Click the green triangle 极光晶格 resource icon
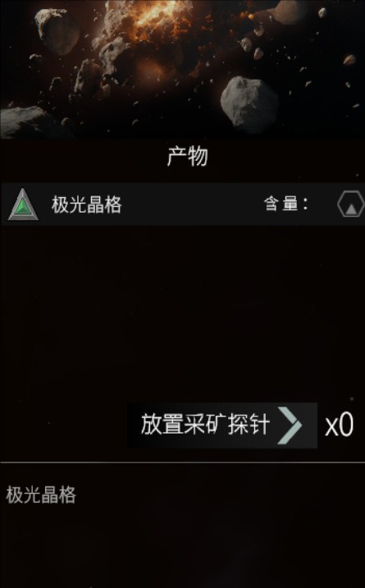Viewport: 365px width, 588px height. tap(23, 204)
